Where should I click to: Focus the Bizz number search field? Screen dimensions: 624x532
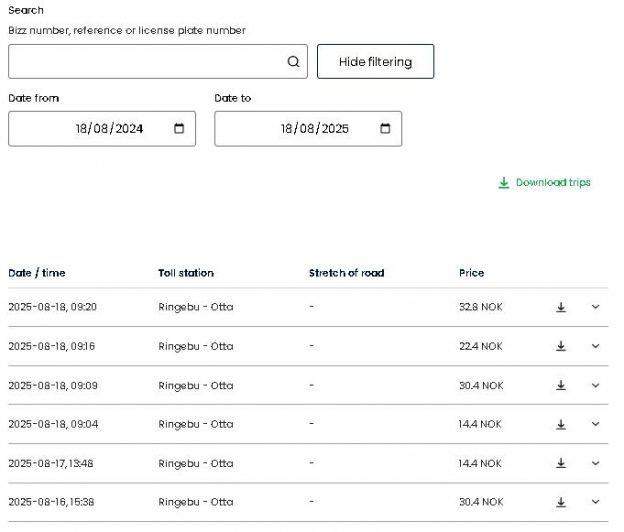point(158,62)
